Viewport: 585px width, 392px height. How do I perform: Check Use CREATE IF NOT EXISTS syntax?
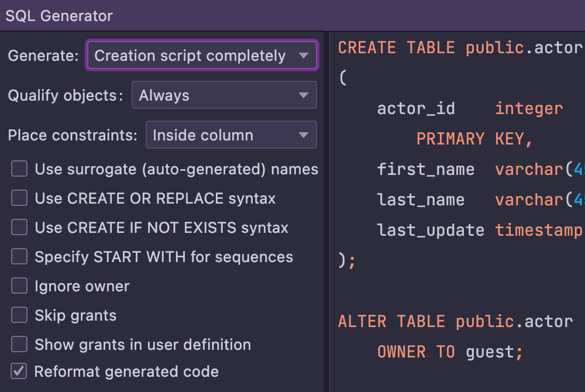point(19,228)
